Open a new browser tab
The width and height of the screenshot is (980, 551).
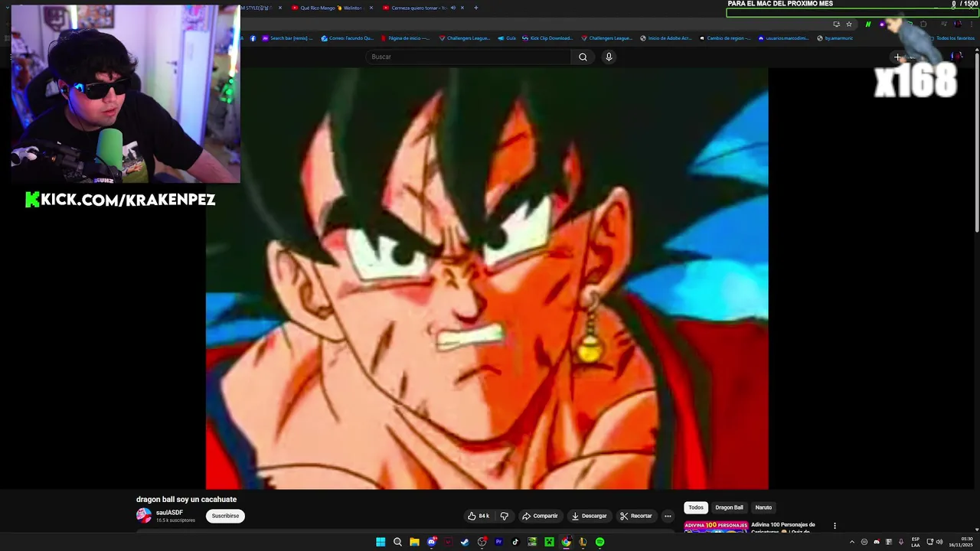[x=475, y=8]
